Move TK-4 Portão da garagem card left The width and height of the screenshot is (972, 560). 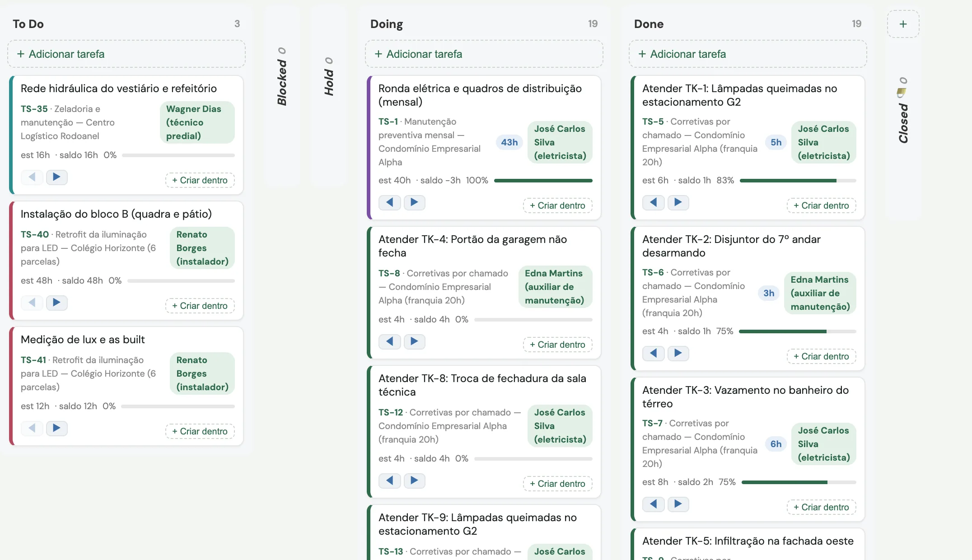[390, 341]
